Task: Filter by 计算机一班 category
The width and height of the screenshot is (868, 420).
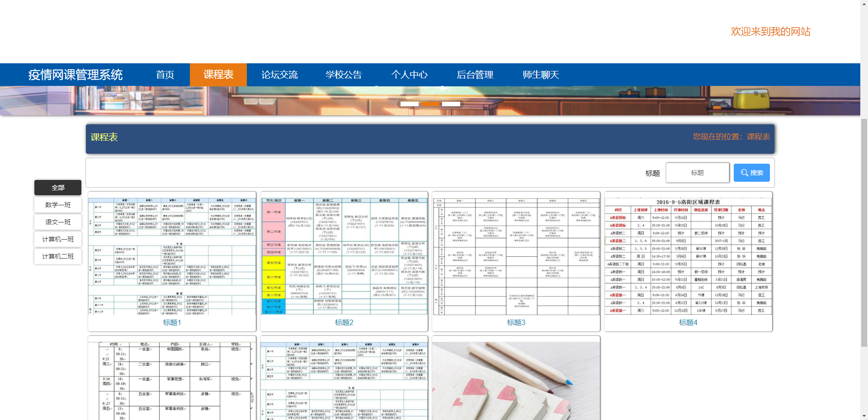Action: coord(58,239)
